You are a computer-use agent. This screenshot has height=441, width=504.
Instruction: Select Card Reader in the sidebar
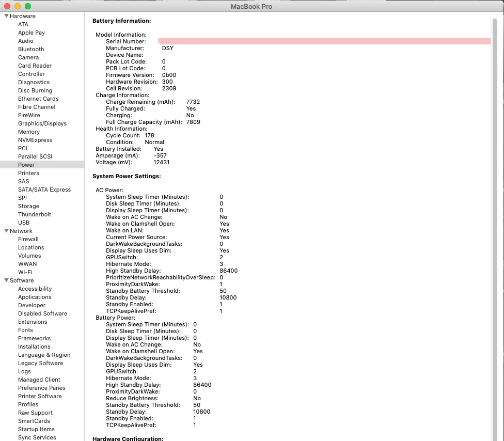coord(35,66)
